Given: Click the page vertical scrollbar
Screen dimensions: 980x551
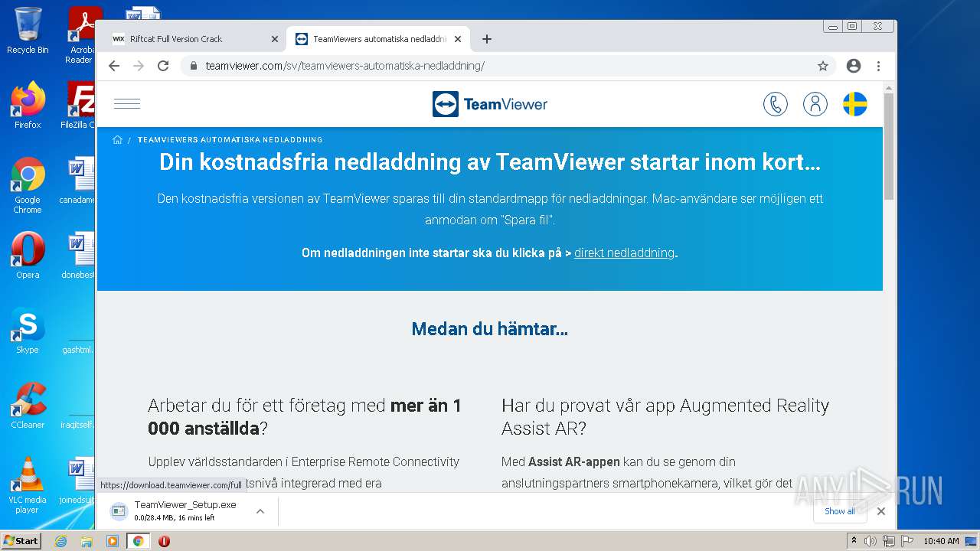Looking at the screenshot, I should pyautogui.click(x=889, y=145).
